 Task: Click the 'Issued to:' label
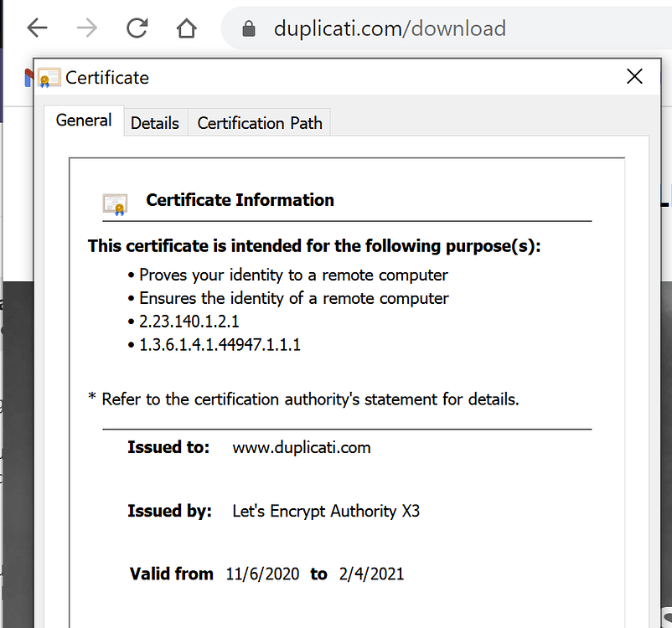click(168, 447)
